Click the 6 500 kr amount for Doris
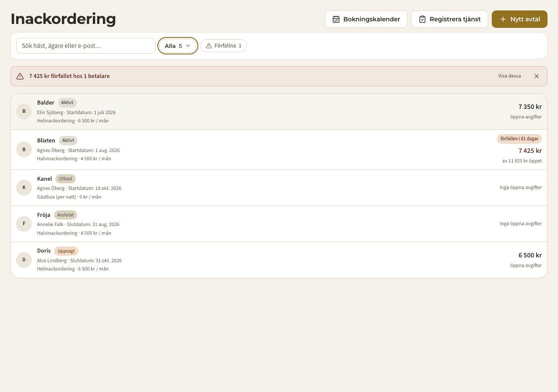558x392 pixels. [x=530, y=255]
